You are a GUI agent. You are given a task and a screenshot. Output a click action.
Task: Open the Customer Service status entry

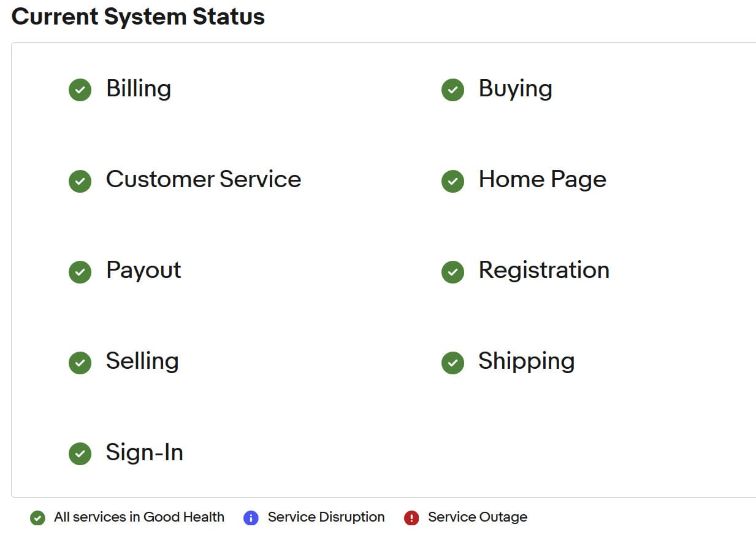pos(203,179)
